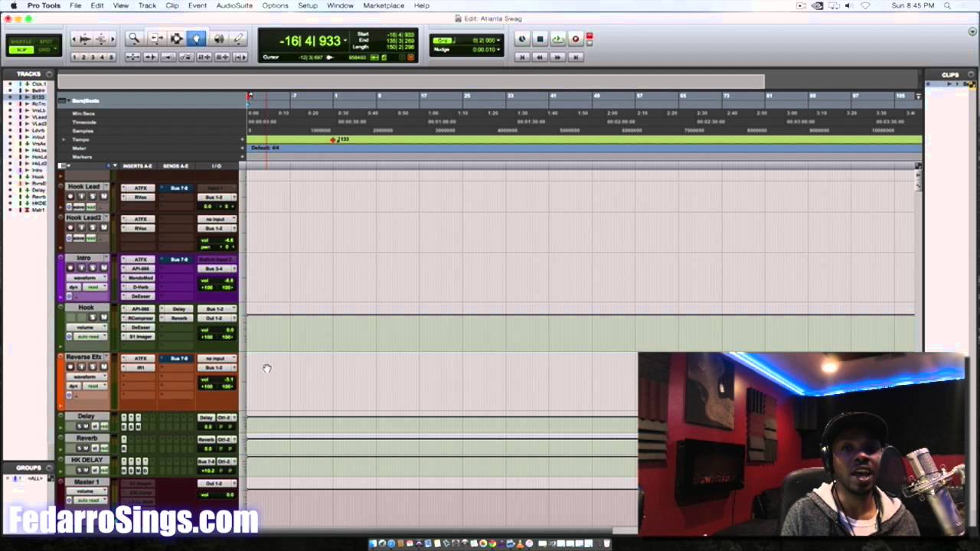Select the Grabber hand tool
This screenshot has width=980, height=551.
point(197,38)
